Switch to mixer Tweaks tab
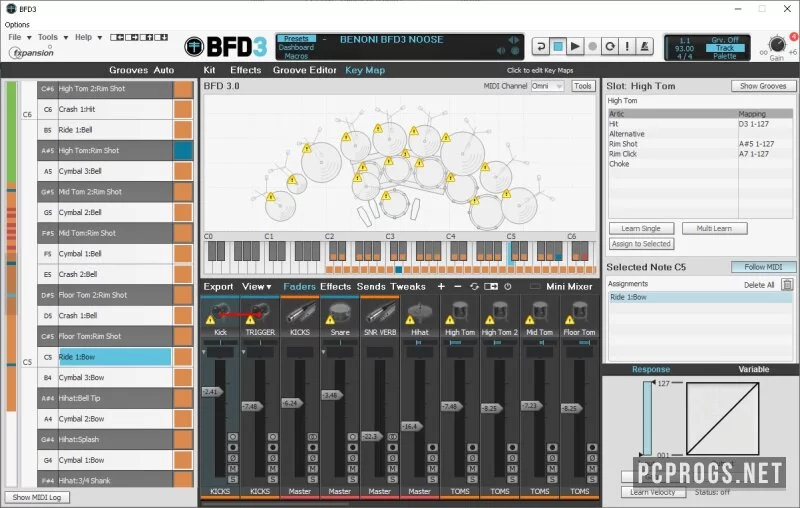 tap(408, 287)
